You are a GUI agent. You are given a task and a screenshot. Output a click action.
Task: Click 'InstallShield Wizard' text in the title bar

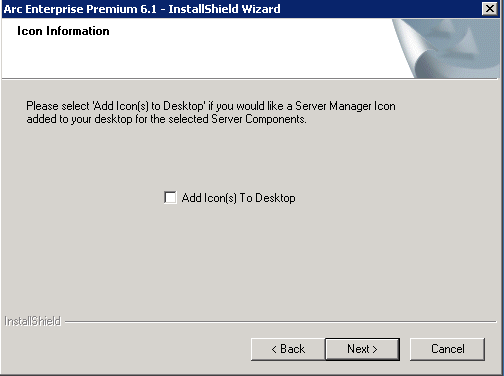tap(224, 9)
